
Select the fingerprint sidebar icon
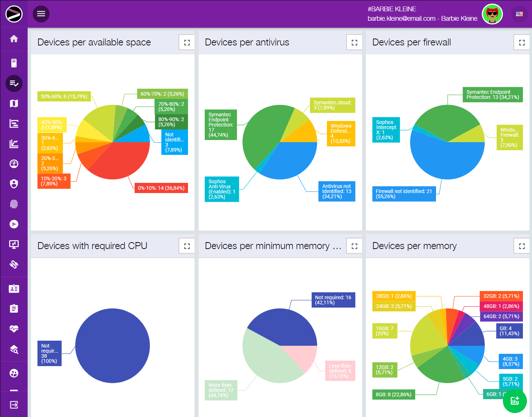14,204
